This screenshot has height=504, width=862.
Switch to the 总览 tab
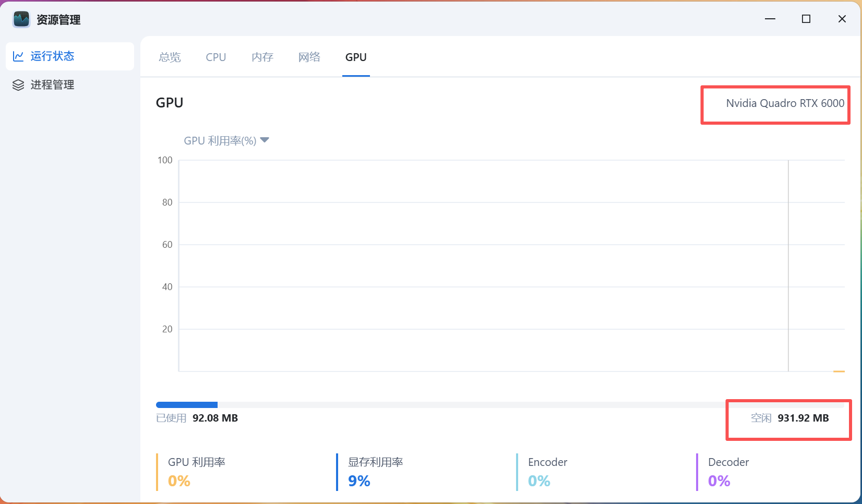tap(170, 57)
